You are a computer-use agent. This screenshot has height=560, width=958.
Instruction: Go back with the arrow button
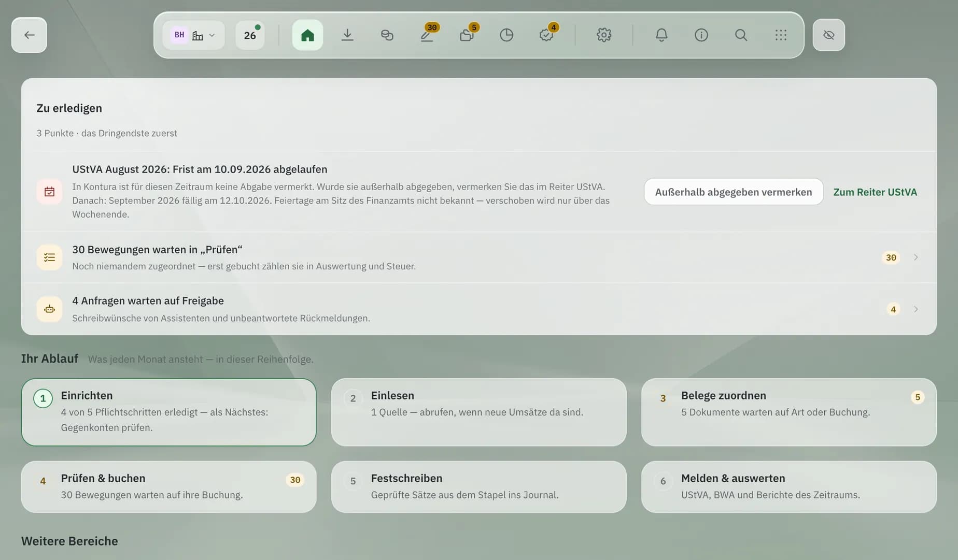30,35
